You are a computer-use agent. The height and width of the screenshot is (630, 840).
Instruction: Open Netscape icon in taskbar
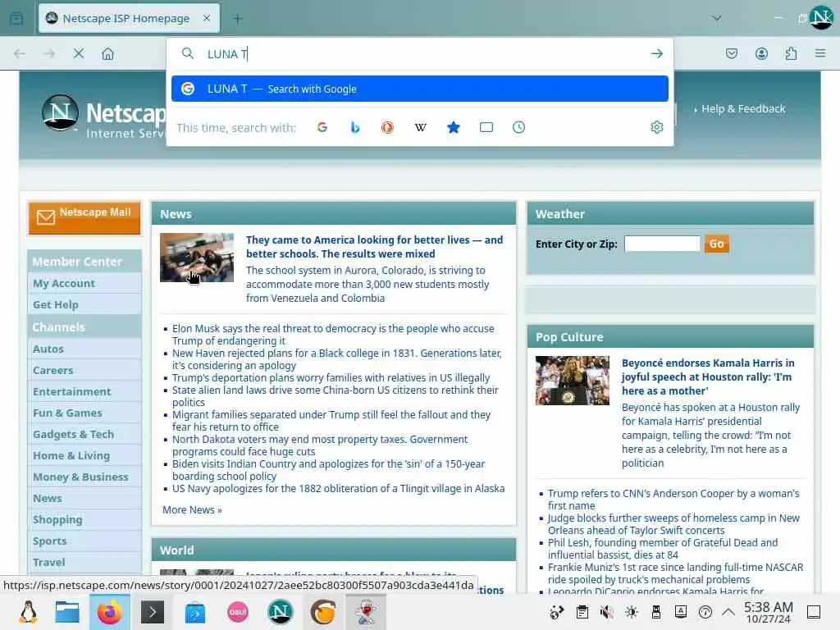click(281, 612)
